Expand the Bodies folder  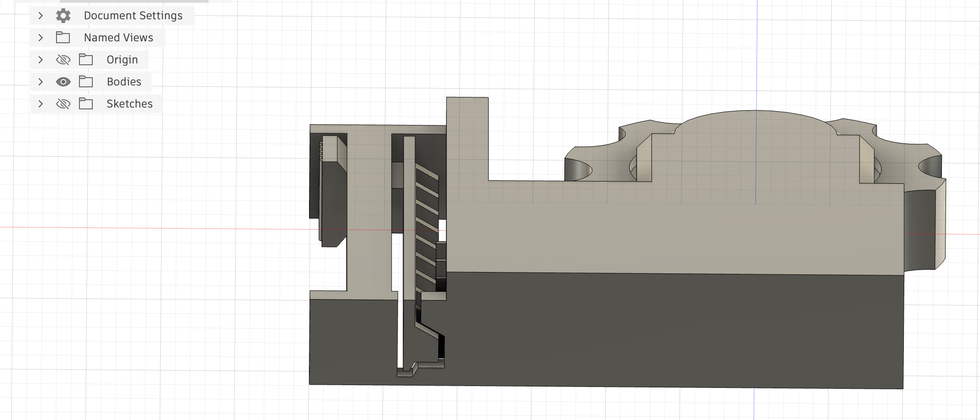coord(40,82)
